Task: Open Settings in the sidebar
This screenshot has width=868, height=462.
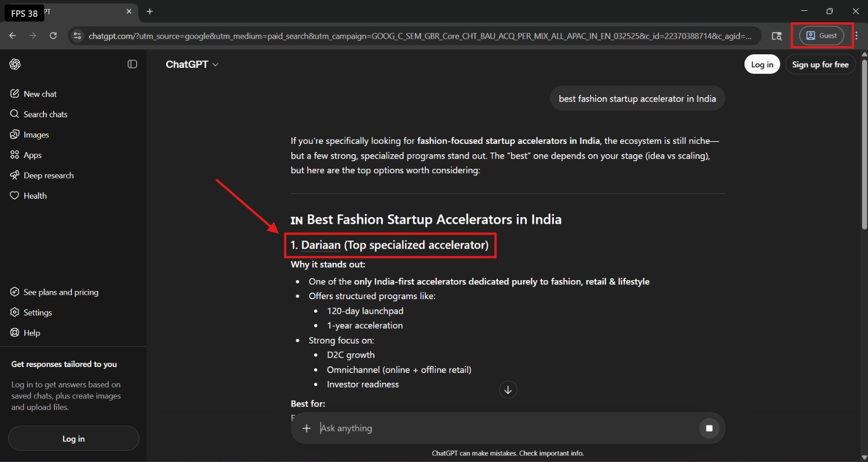Action: coord(37,313)
